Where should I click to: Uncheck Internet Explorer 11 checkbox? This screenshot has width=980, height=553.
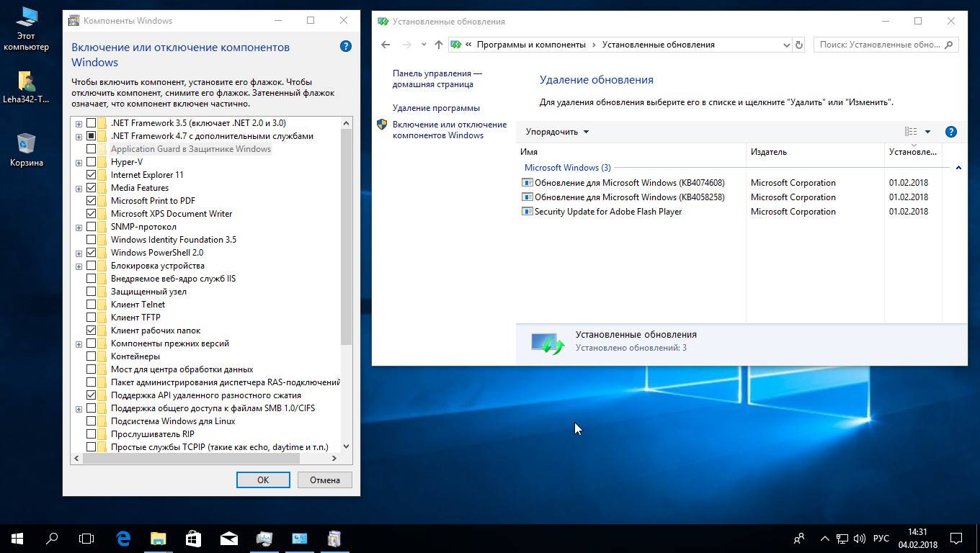point(92,175)
